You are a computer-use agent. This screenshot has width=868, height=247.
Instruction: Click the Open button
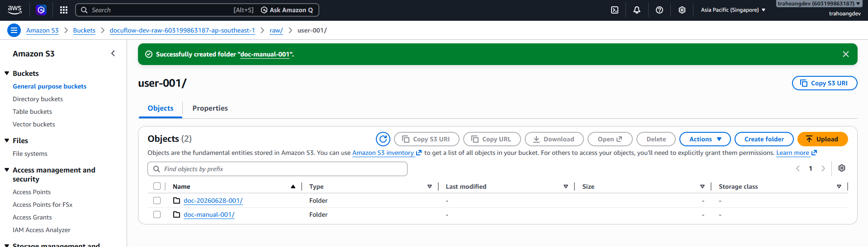[610, 139]
